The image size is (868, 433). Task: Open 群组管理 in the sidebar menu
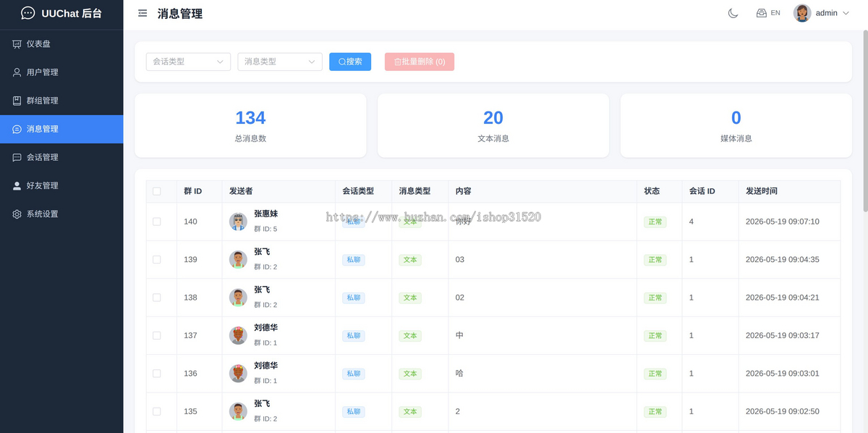pyautogui.click(x=61, y=101)
